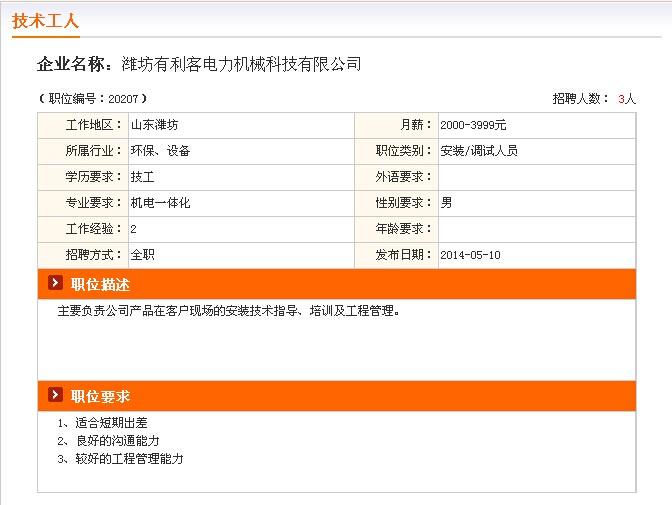Click the work experience value 2
Image resolution: width=672 pixels, height=505 pixels.
[x=133, y=229]
